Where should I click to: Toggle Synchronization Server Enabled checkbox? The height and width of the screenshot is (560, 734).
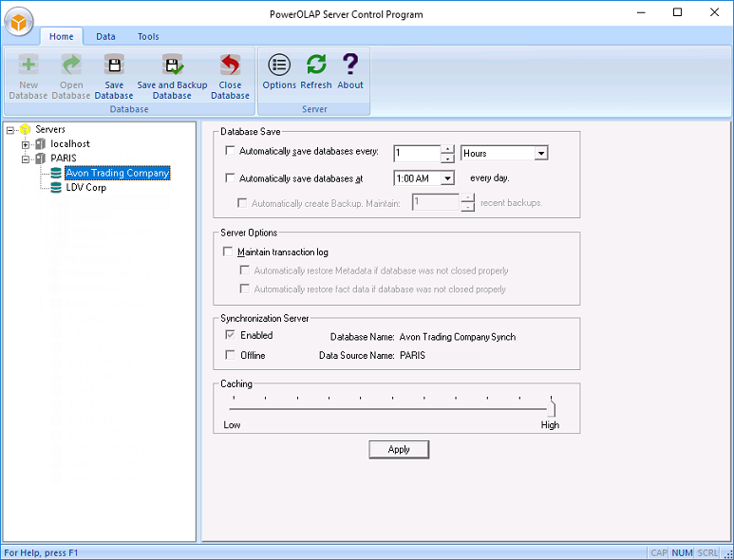(x=230, y=335)
